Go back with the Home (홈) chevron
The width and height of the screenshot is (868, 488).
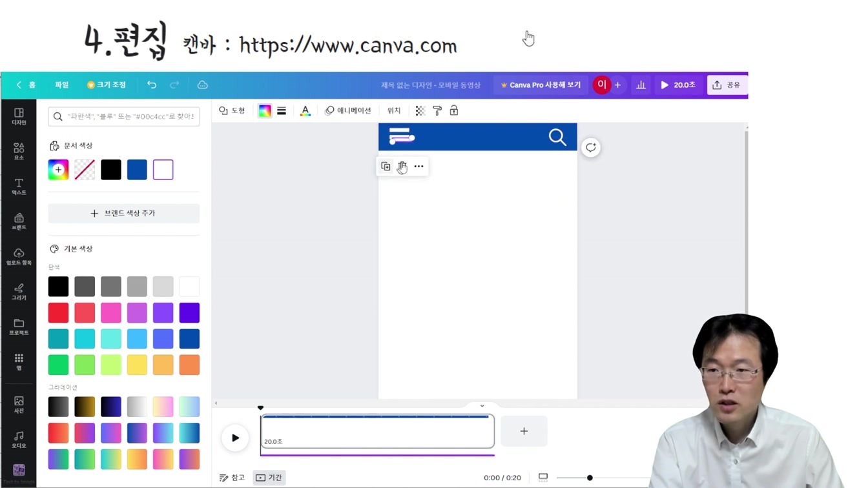[26, 85]
